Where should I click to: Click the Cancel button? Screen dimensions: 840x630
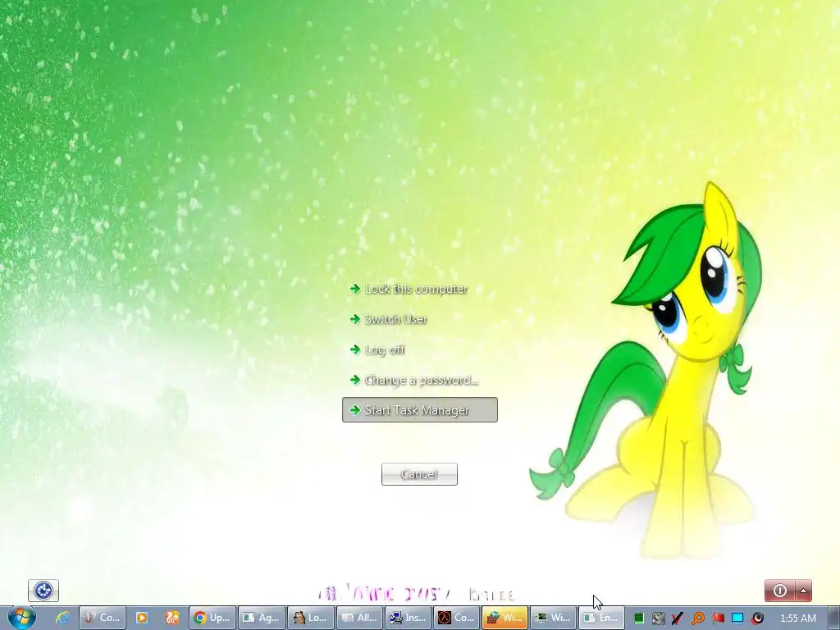[419, 474]
